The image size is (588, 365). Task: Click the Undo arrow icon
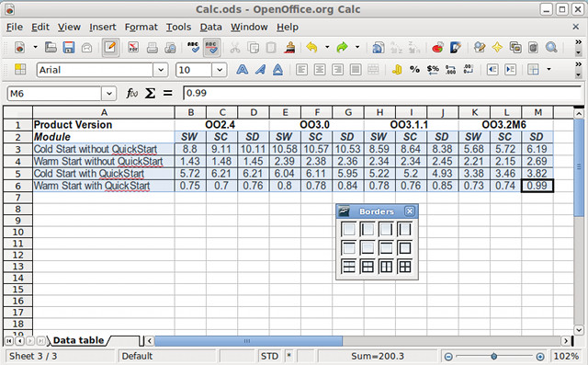(x=311, y=48)
